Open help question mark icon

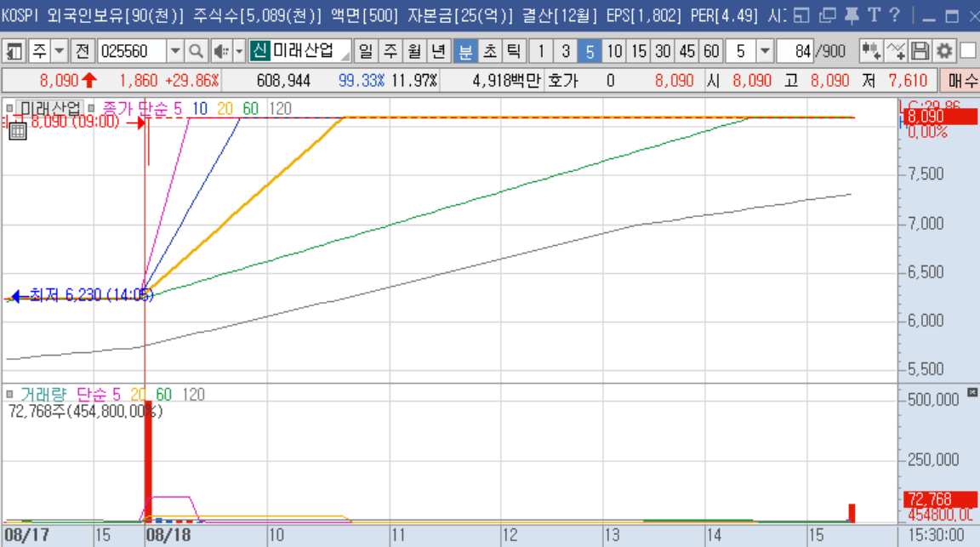(894, 15)
